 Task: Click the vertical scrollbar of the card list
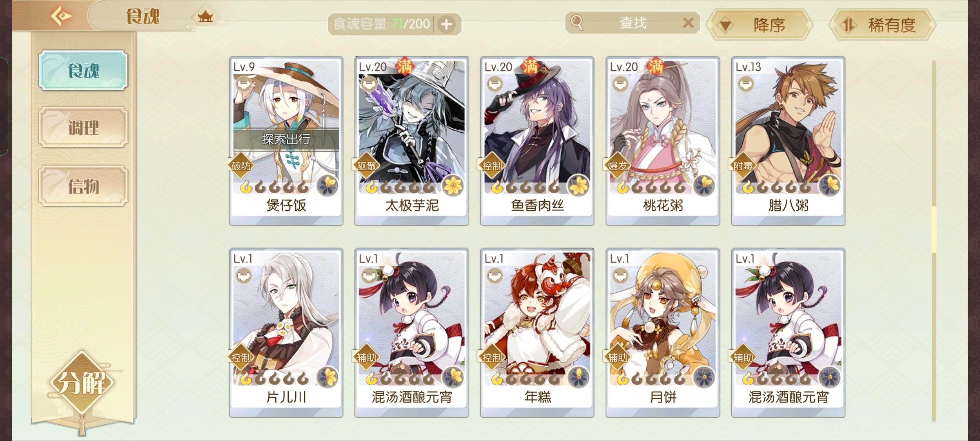tap(933, 241)
